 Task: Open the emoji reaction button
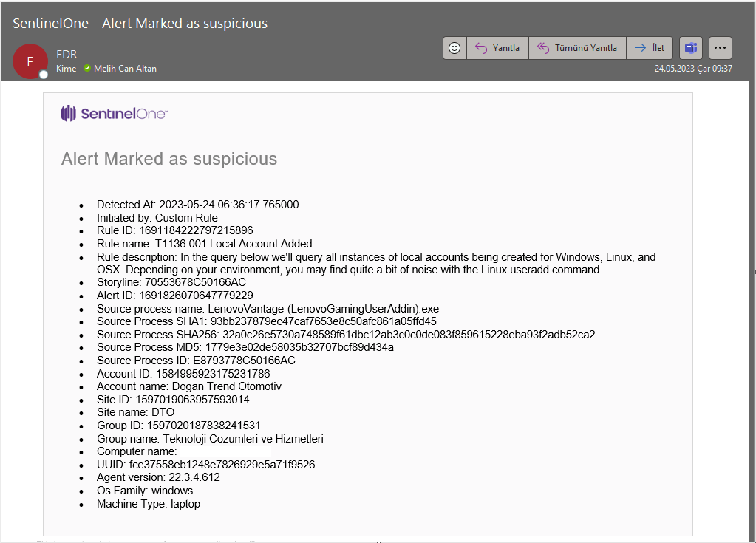pos(454,48)
